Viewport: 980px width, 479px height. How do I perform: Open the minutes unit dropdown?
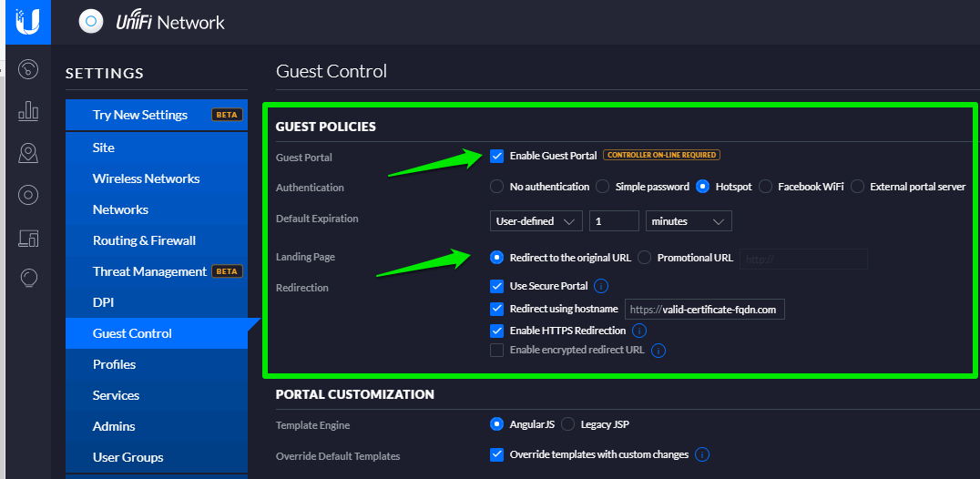click(x=688, y=221)
